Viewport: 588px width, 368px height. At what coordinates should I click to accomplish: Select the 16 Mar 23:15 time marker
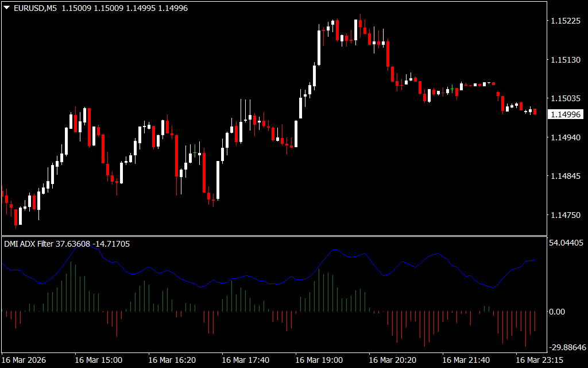coord(539,360)
